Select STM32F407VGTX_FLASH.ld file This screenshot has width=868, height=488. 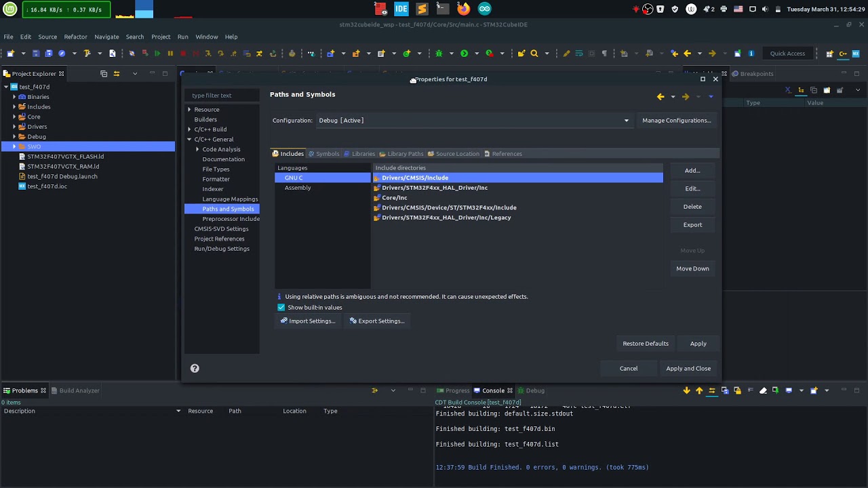[65, 157]
